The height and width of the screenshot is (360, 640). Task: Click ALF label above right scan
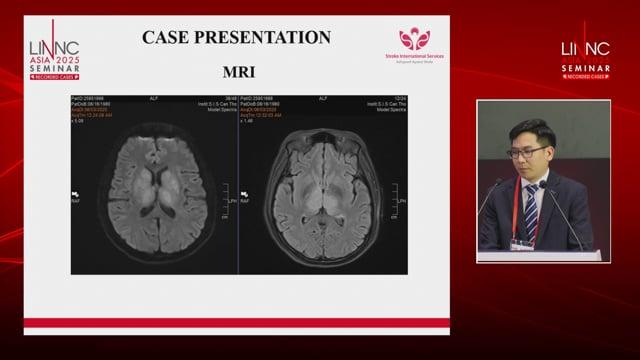click(x=323, y=99)
